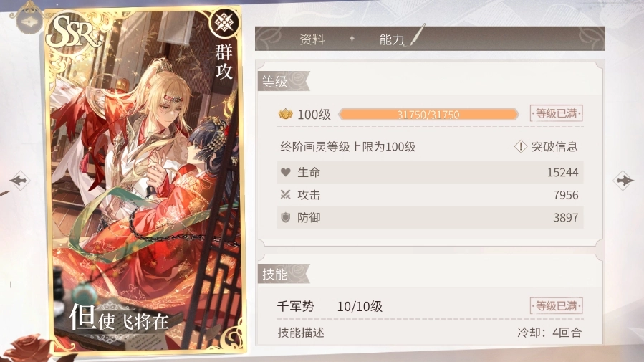
Task: Click the exclamation icon beside 突破信息
Action: [521, 146]
